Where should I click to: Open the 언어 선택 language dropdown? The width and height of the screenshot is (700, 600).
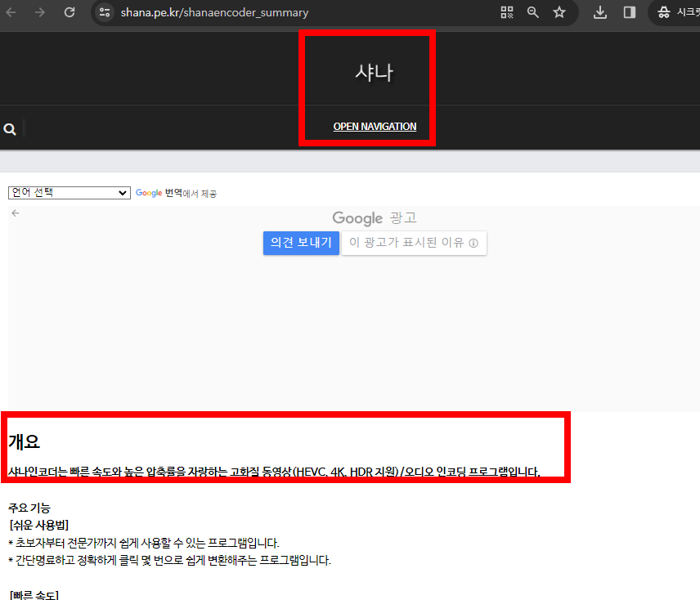69,192
